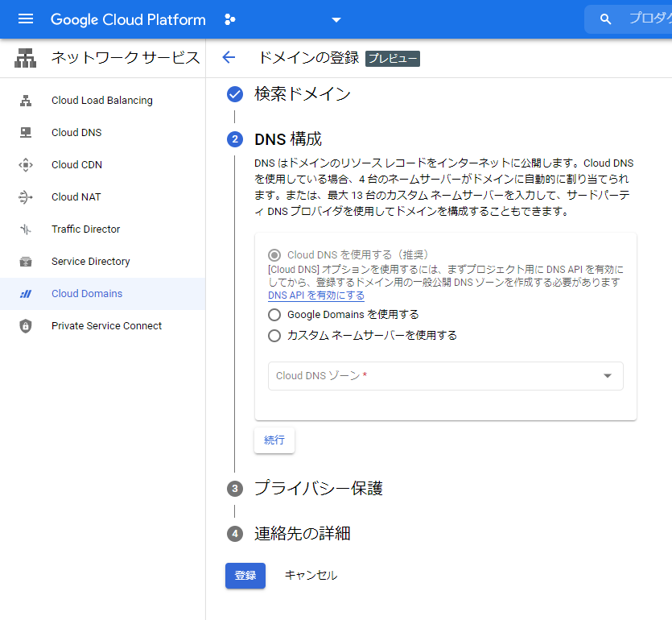Open Cloud NAT in sidebar
The width and height of the screenshot is (672, 620).
tap(76, 196)
